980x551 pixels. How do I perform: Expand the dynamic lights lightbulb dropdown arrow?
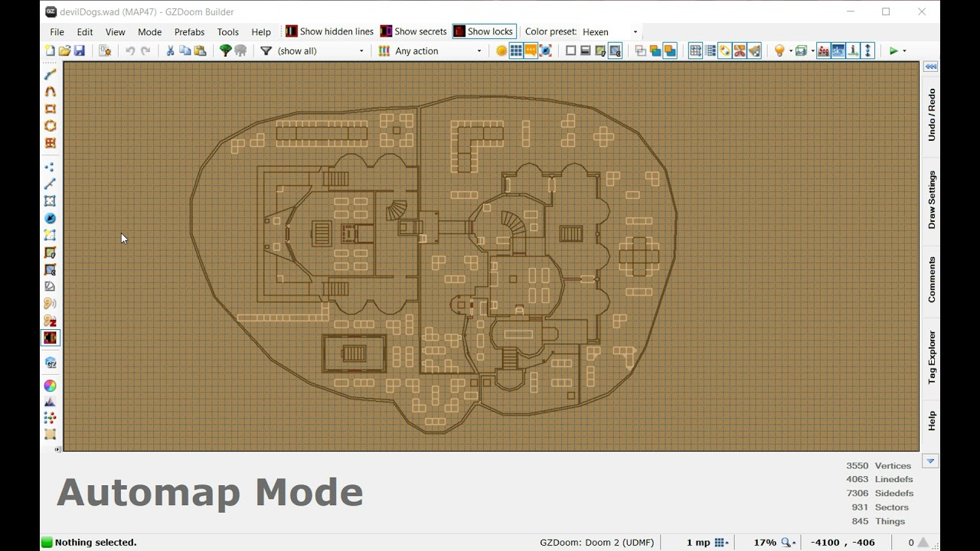click(791, 51)
